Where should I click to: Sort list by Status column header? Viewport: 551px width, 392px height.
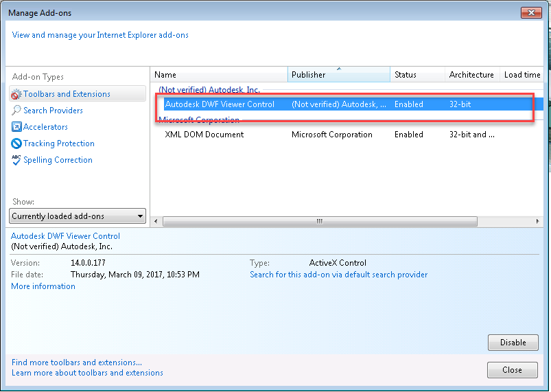pos(417,75)
